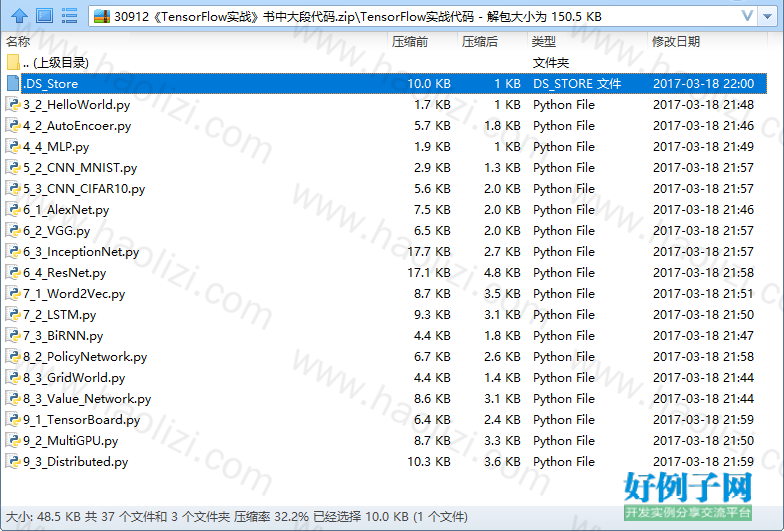Select file name .DS_Store
The image size is (784, 531).
[x=50, y=84]
